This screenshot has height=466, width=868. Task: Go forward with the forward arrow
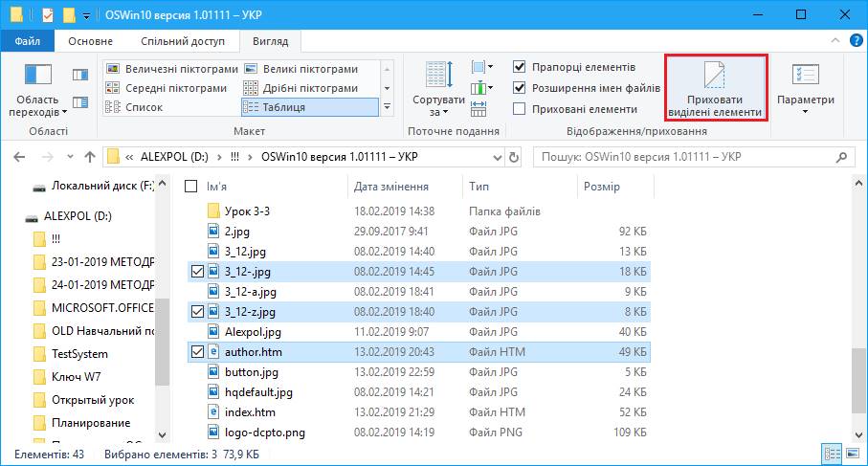coord(48,157)
